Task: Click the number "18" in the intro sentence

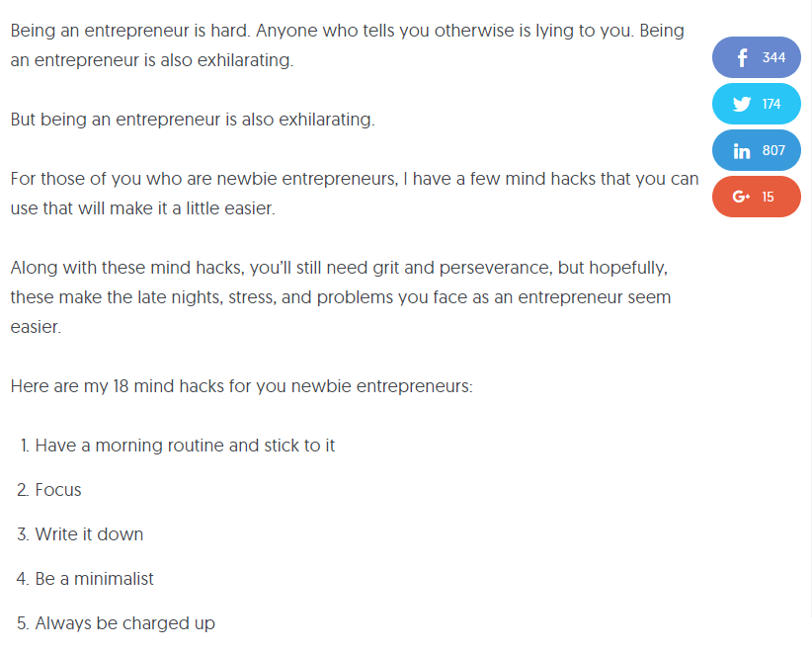Action: (121, 386)
